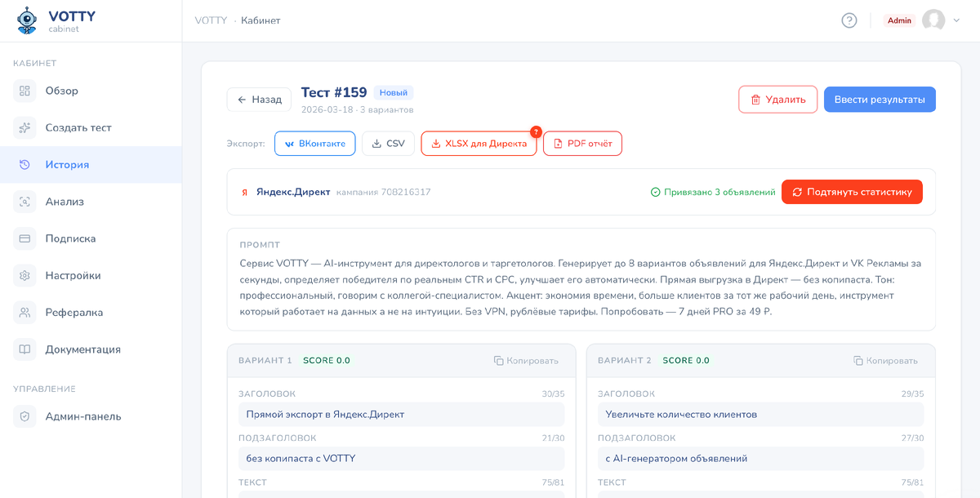Click SCORE 0.0 in Вариант 1
Viewport: 980px width, 498px height.
coord(327,361)
